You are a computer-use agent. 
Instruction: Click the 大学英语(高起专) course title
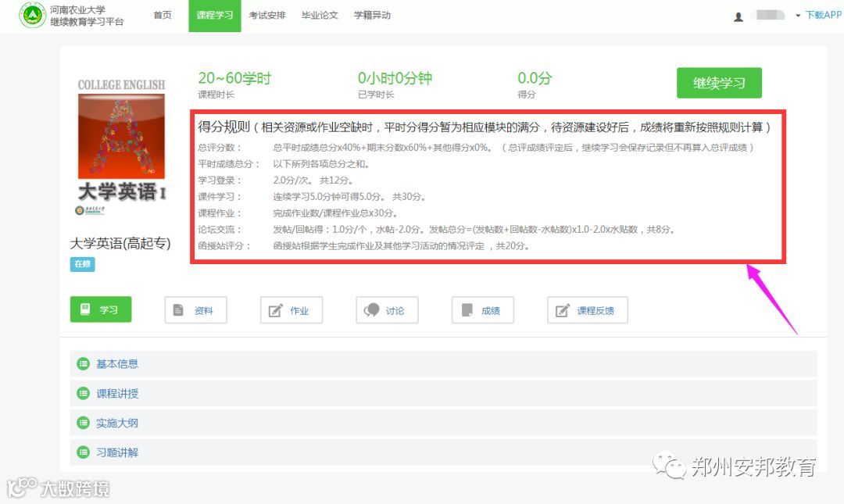120,243
